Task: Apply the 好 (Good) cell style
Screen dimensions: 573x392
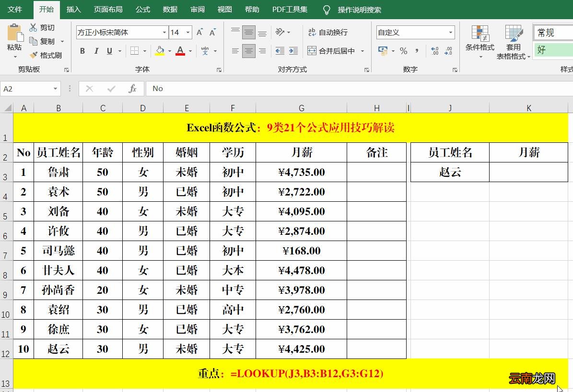Action: click(x=553, y=50)
